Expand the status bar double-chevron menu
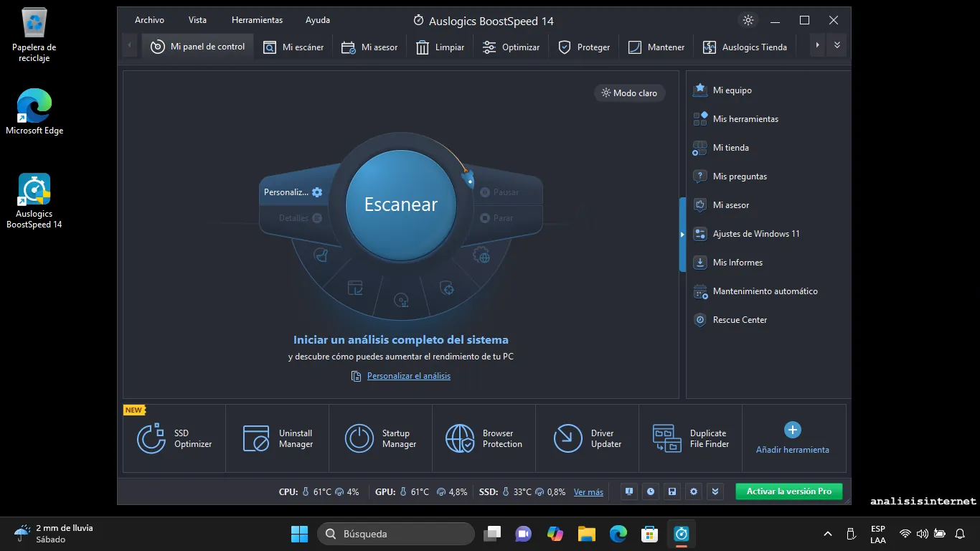 [x=715, y=491]
